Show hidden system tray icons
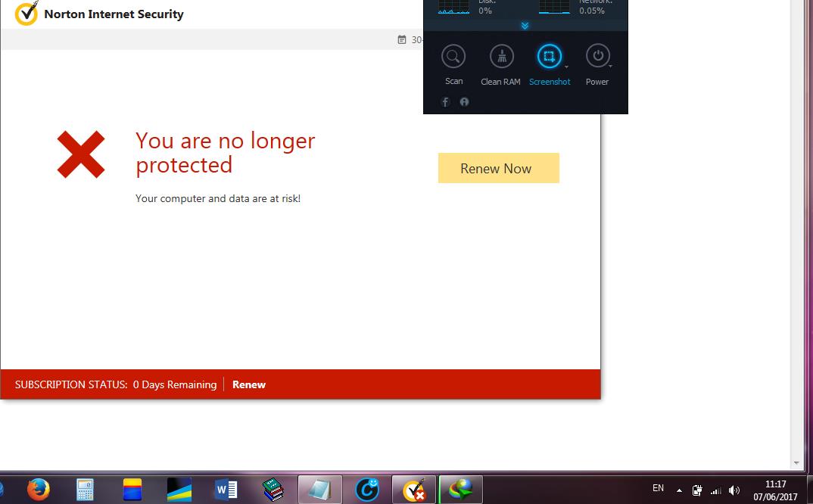This screenshot has height=504, width=813. pyautogui.click(x=679, y=490)
